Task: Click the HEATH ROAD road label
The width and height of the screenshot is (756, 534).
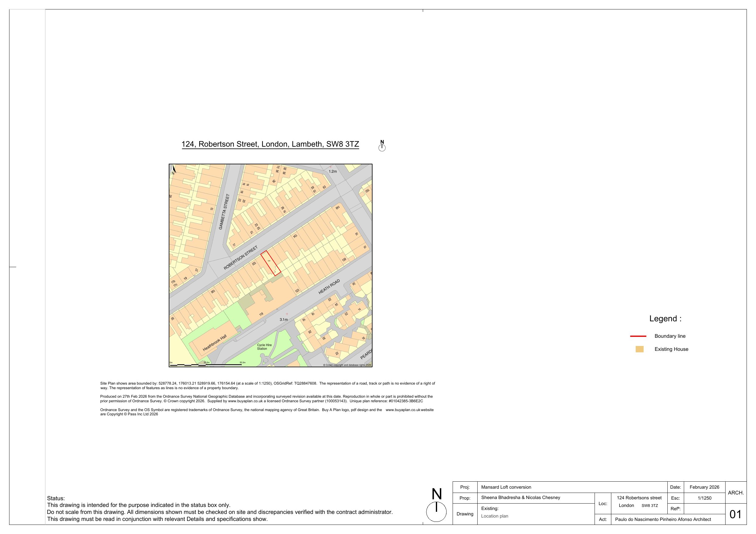Action: coord(329,287)
